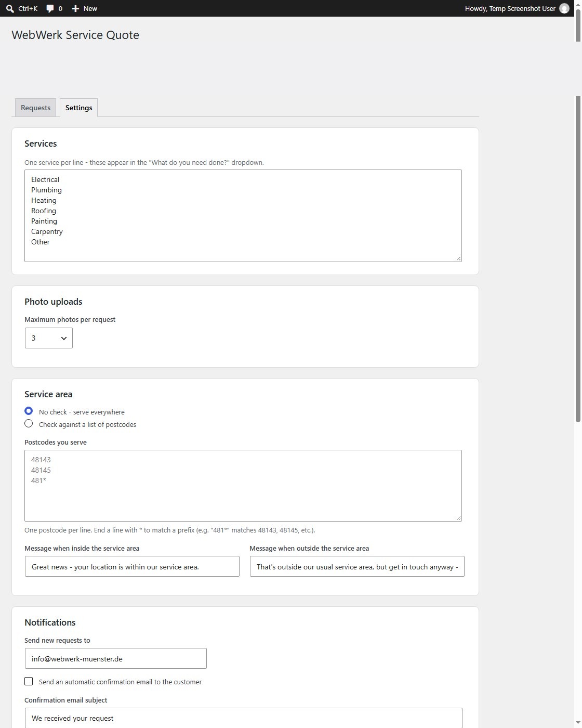582x728 pixels.
Task: Click the Services textarea resize handle
Action: coord(458,258)
